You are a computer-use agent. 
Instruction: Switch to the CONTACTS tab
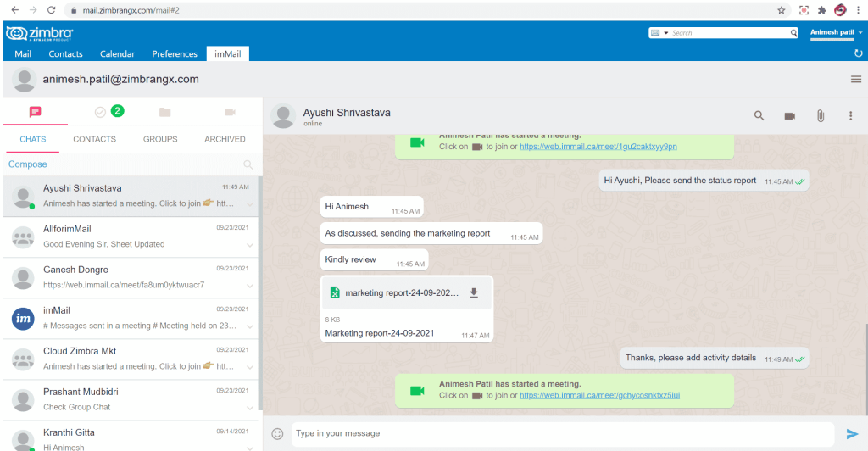[94, 139]
